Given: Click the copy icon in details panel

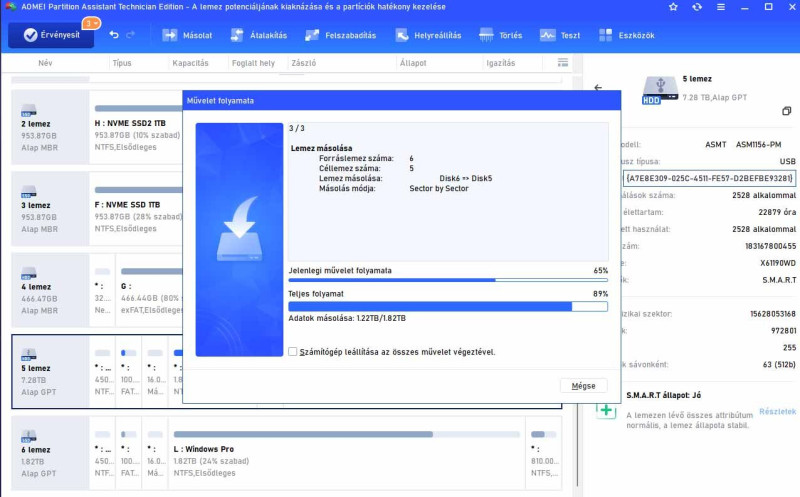Looking at the screenshot, I should pos(786,111).
